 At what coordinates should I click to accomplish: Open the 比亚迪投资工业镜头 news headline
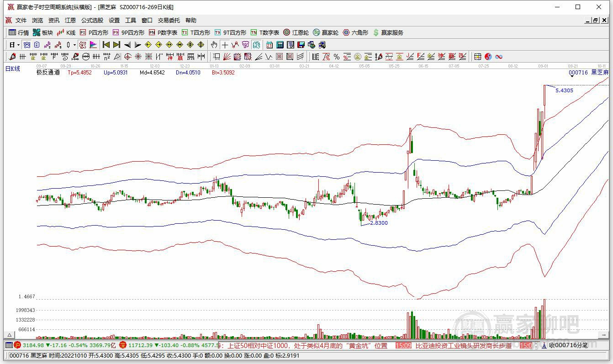(x=463, y=346)
